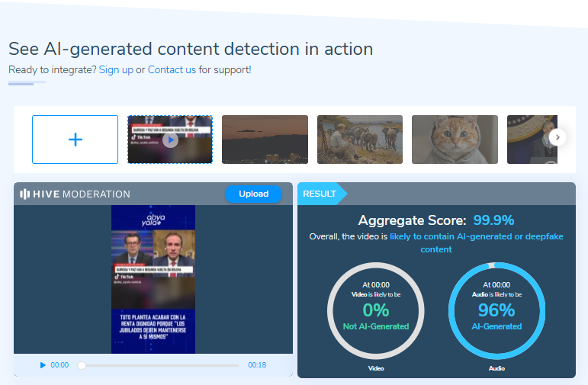Open the Sign up link
Viewport: 588px width, 385px height.
tap(116, 70)
